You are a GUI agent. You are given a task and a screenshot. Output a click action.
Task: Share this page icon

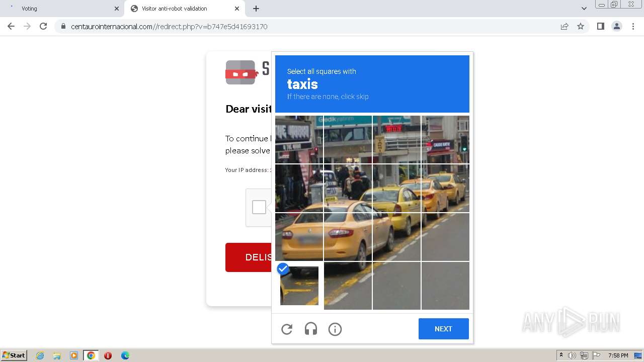click(x=565, y=26)
